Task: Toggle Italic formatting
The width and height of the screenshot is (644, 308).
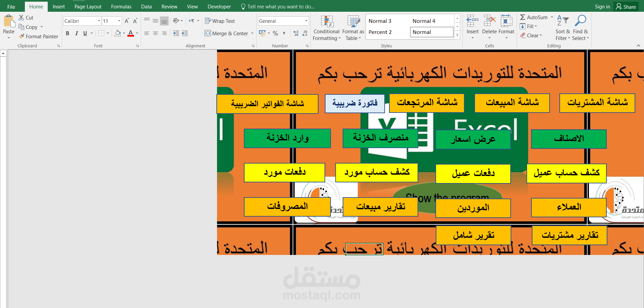Action: (76, 33)
